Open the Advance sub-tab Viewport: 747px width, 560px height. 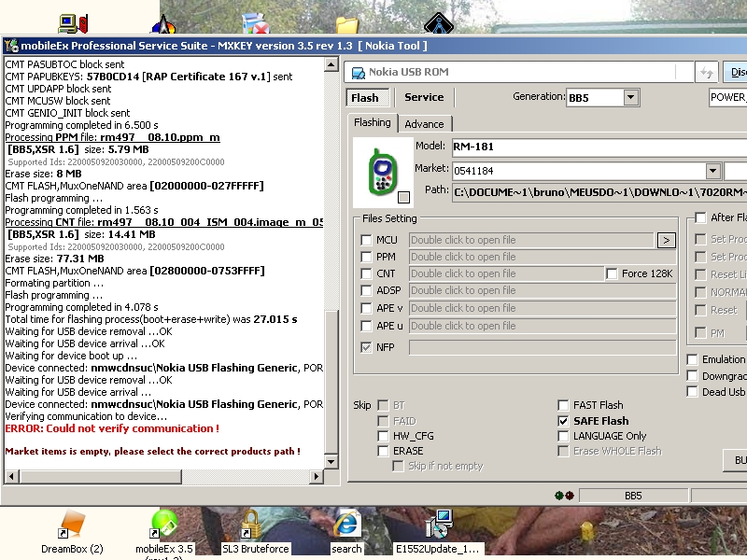pos(424,124)
